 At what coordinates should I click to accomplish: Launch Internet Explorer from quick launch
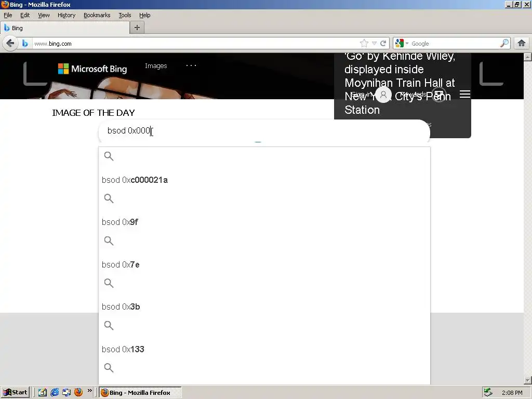pos(54,392)
